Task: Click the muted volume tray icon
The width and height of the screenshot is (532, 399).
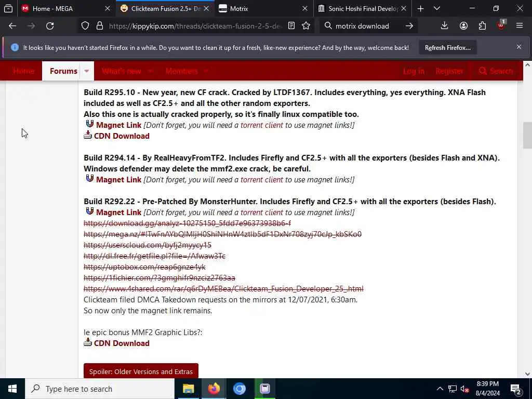Action: point(465,389)
